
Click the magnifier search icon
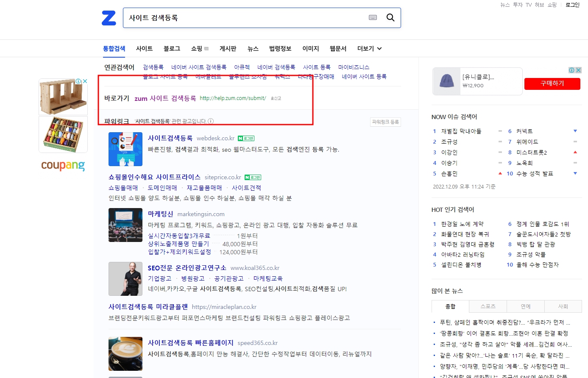click(x=390, y=18)
